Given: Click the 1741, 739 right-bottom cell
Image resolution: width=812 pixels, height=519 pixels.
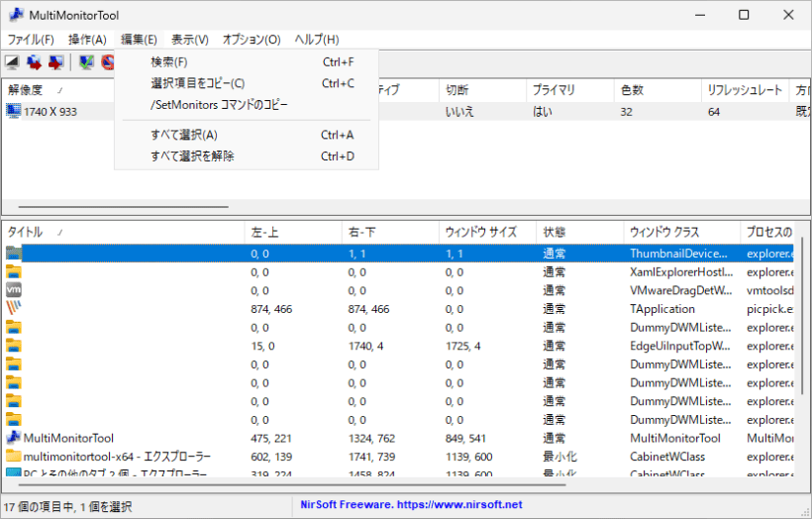Looking at the screenshot, I should (x=371, y=457).
